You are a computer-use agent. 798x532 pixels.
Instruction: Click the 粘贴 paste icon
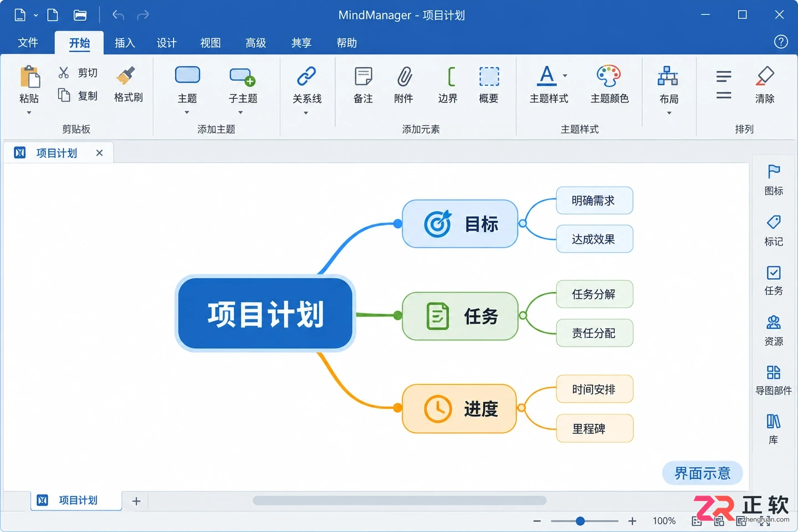point(30,77)
